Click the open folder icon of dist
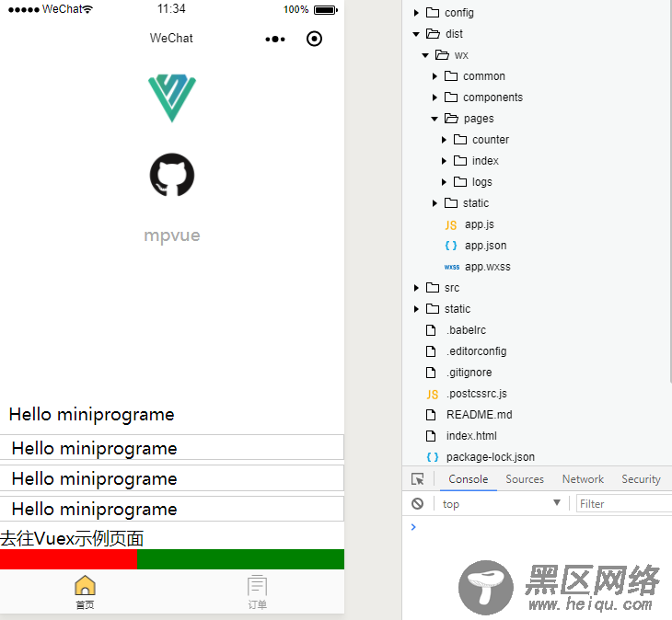This screenshot has height=620, width=672. pos(433,33)
